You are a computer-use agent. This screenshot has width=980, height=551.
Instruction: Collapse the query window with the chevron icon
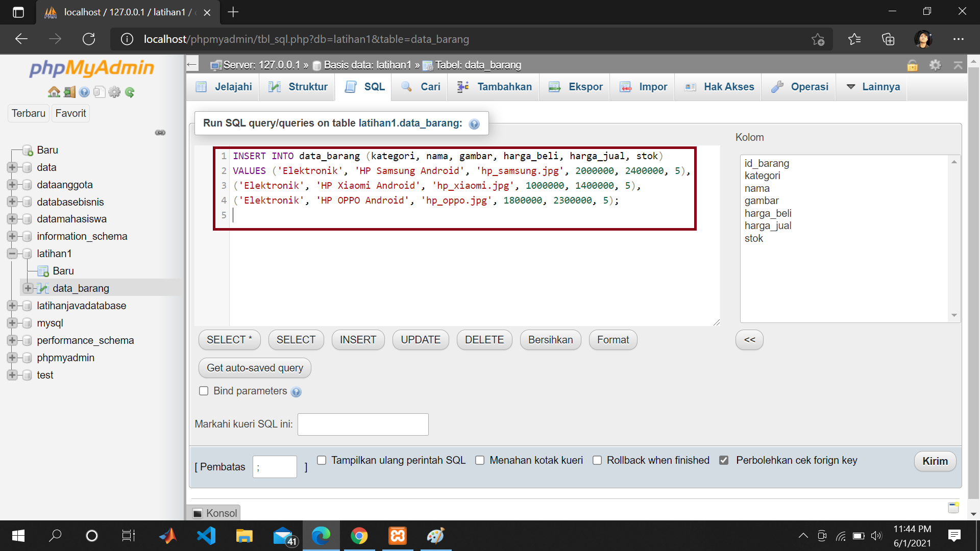point(959,65)
